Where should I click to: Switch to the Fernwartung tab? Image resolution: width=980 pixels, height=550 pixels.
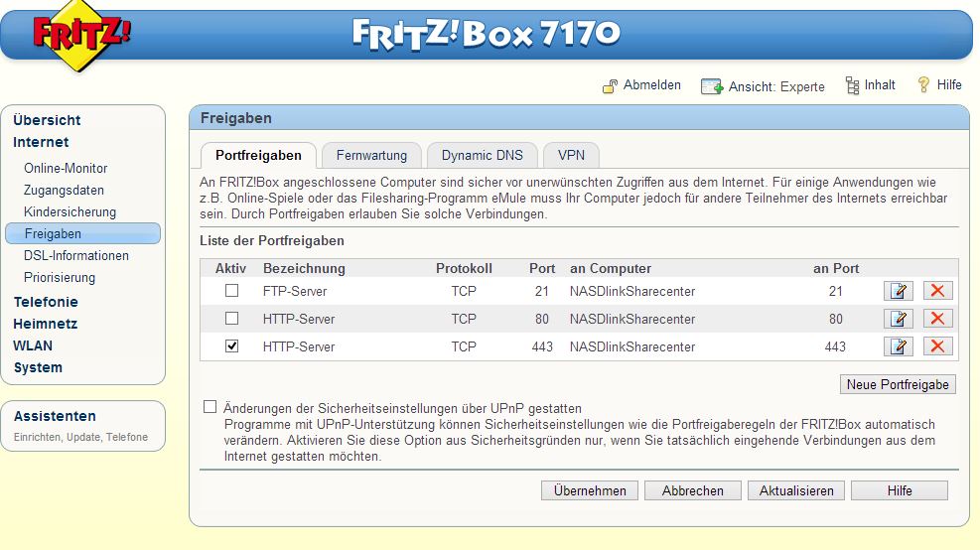(371, 156)
